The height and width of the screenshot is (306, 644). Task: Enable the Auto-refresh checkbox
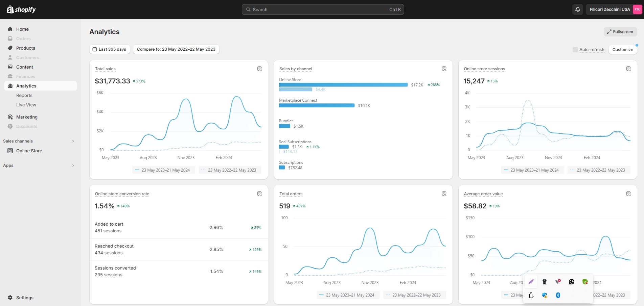575,50
